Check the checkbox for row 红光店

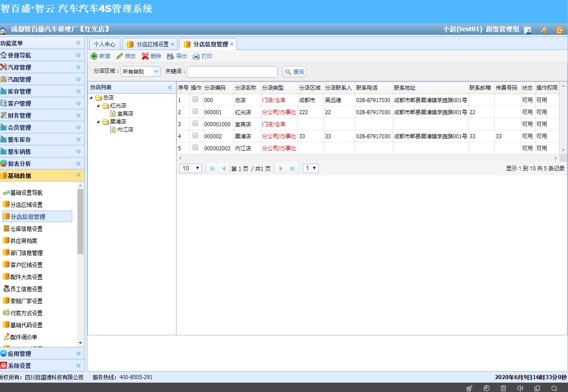195,111
